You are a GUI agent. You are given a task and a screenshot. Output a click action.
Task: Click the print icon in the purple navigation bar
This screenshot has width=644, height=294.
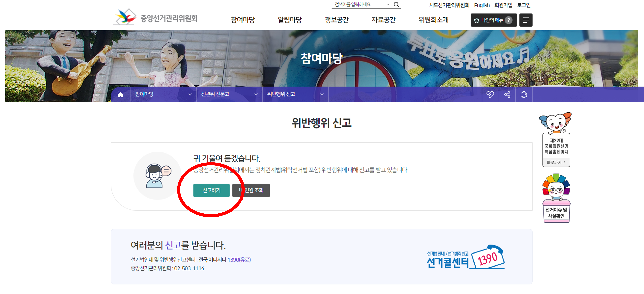click(x=524, y=94)
